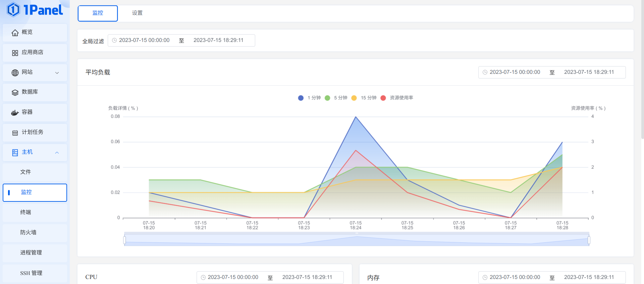Open 计划任务 in the sidebar
The image size is (644, 284).
[35, 133]
